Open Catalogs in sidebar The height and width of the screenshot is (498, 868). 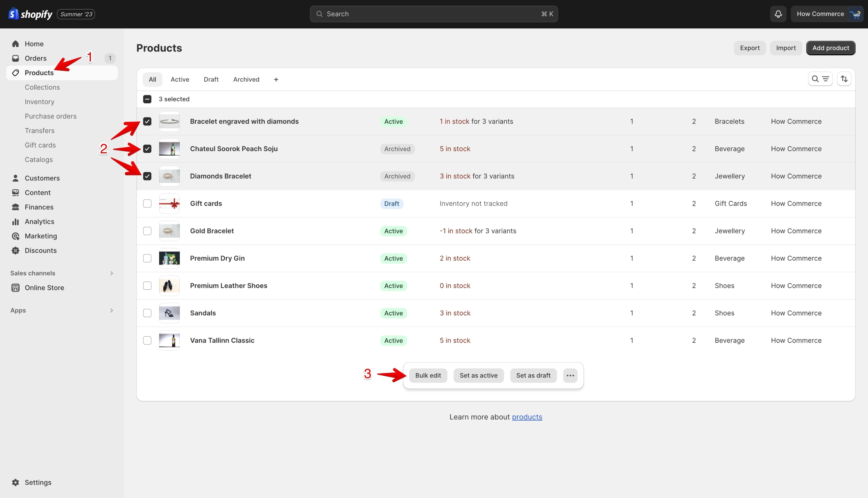[39, 159]
